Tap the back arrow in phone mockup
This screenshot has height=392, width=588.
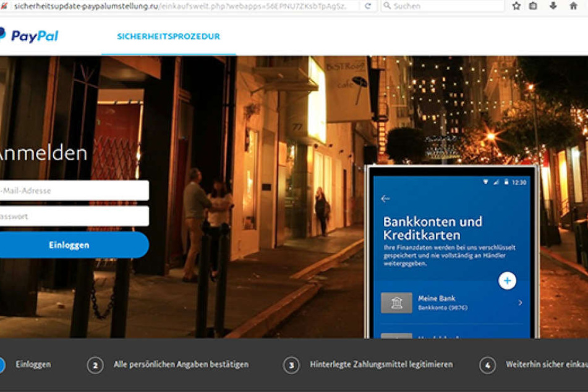pyautogui.click(x=385, y=198)
